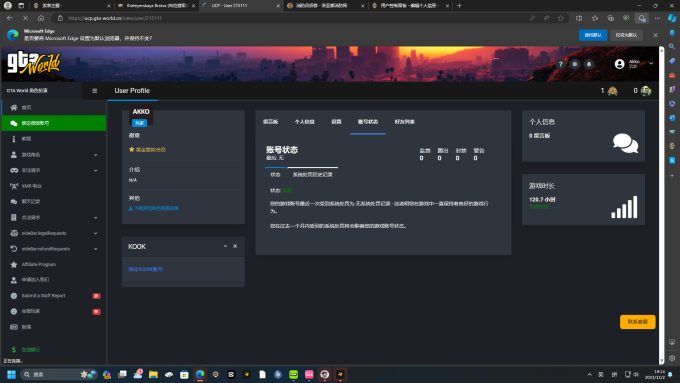Image resolution: width=680 pixels, height=383 pixels.
Task: Open the apply to join us sidebar item
Action: coord(53,280)
